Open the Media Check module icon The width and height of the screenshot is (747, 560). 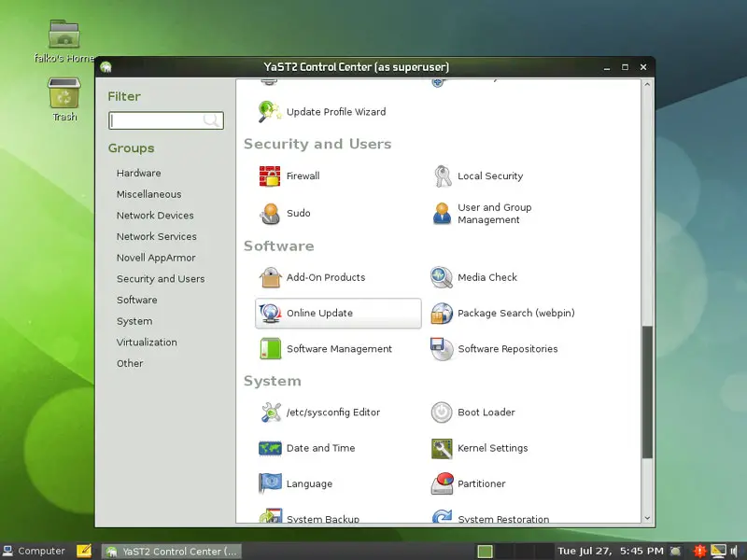(x=441, y=277)
